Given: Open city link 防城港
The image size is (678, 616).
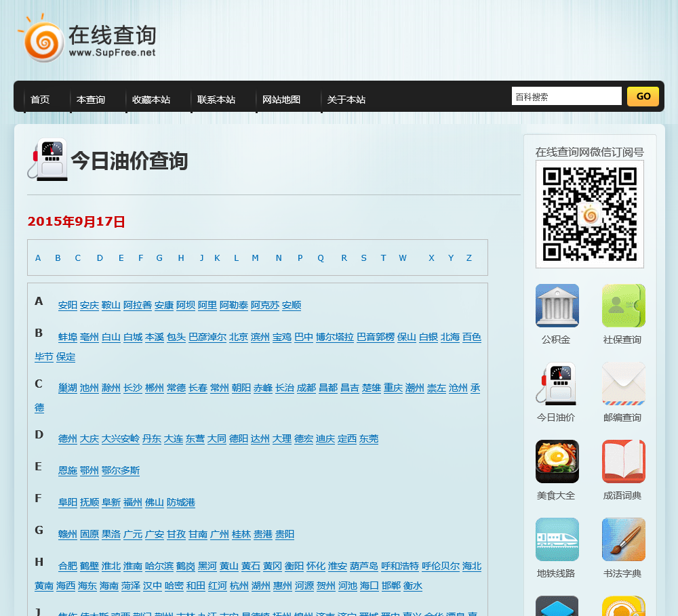Looking at the screenshot, I should [181, 503].
